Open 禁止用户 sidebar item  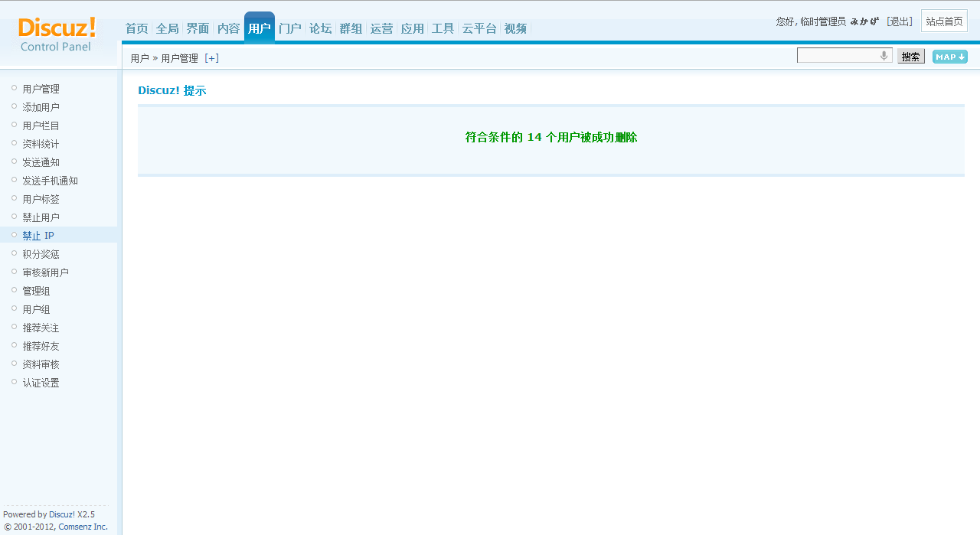[x=41, y=217]
